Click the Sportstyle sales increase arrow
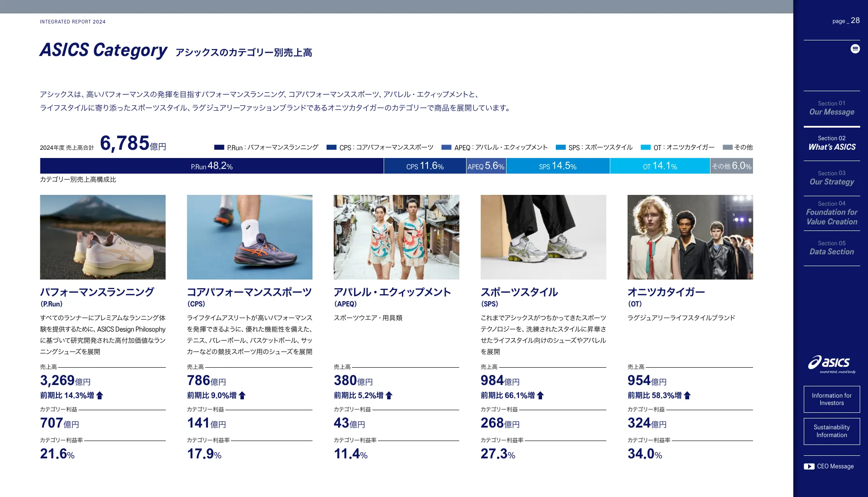 540,395
